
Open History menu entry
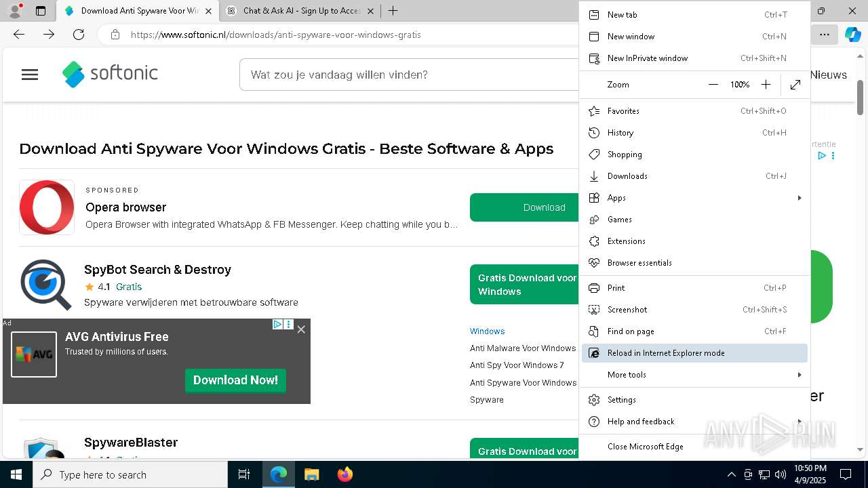694,133
